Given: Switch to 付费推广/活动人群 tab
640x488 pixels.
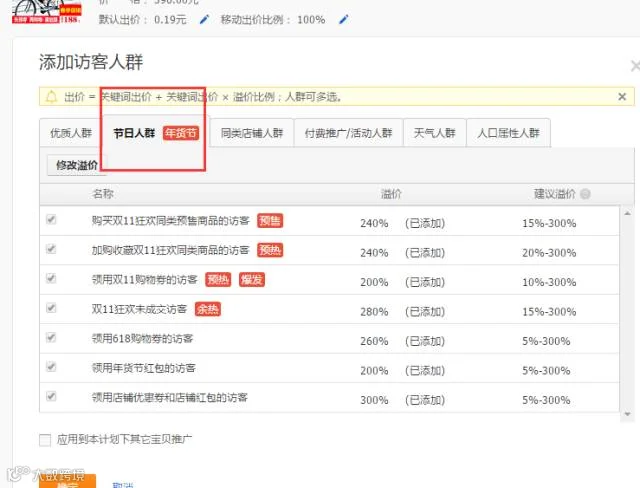Looking at the screenshot, I should (x=348, y=133).
